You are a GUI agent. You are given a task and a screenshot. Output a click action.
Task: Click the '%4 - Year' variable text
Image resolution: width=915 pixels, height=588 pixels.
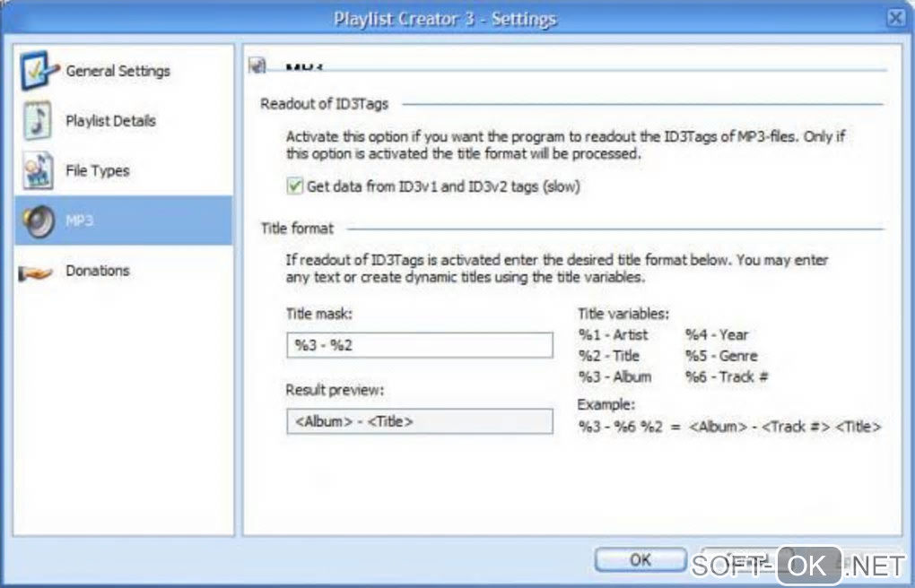717,335
